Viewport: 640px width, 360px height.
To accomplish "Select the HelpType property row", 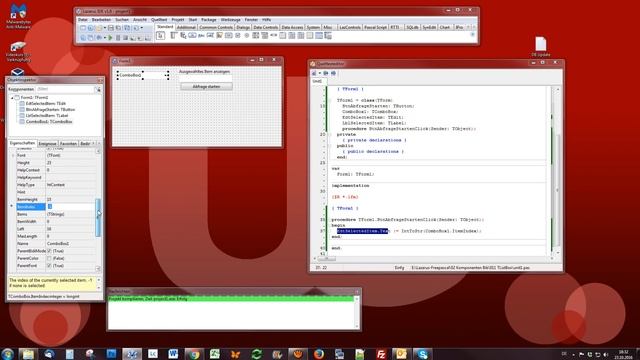I will pos(55,185).
